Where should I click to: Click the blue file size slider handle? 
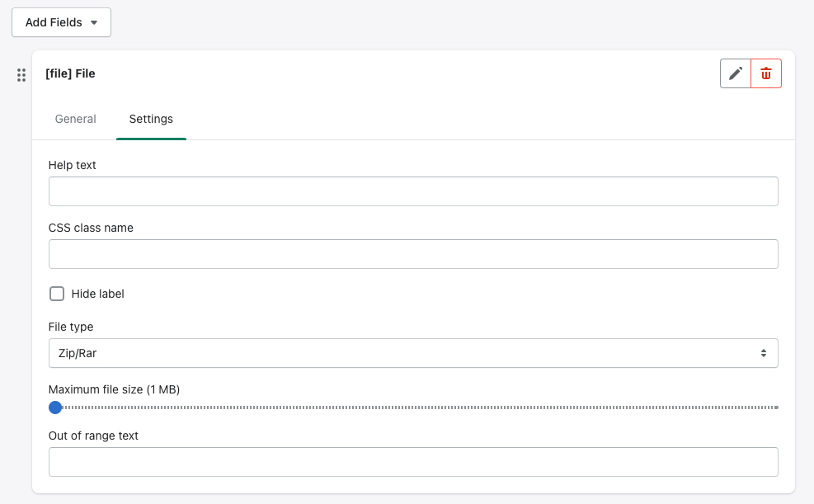point(55,407)
